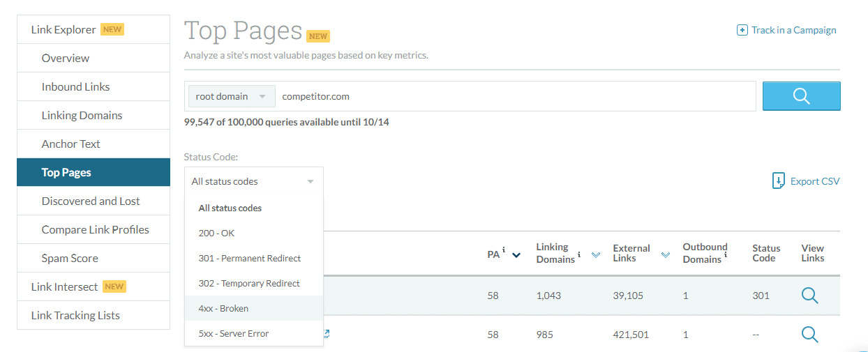Sort by External Links chevron
The width and height of the screenshot is (868, 352).
click(x=666, y=255)
